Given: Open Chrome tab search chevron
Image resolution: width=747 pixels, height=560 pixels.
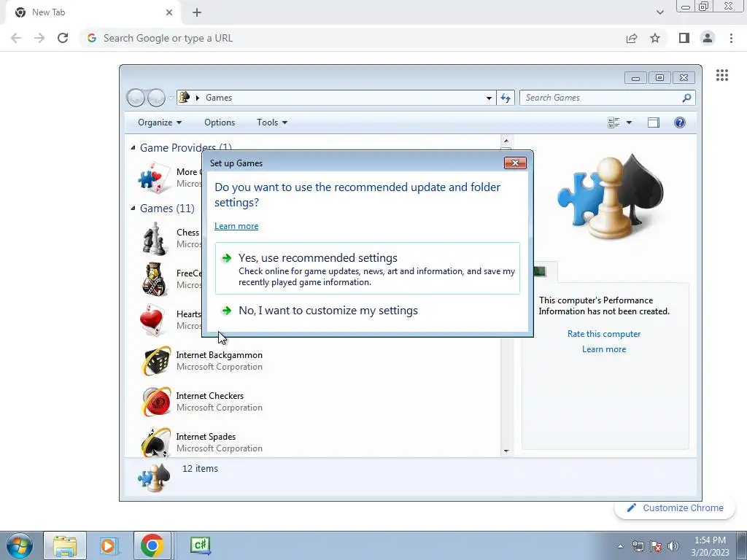Looking at the screenshot, I should pyautogui.click(x=659, y=12).
